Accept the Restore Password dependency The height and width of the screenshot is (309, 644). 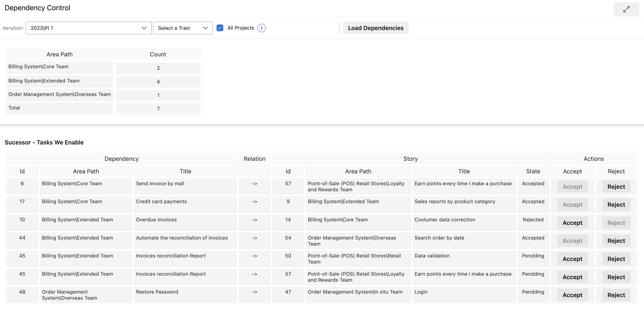tap(572, 295)
